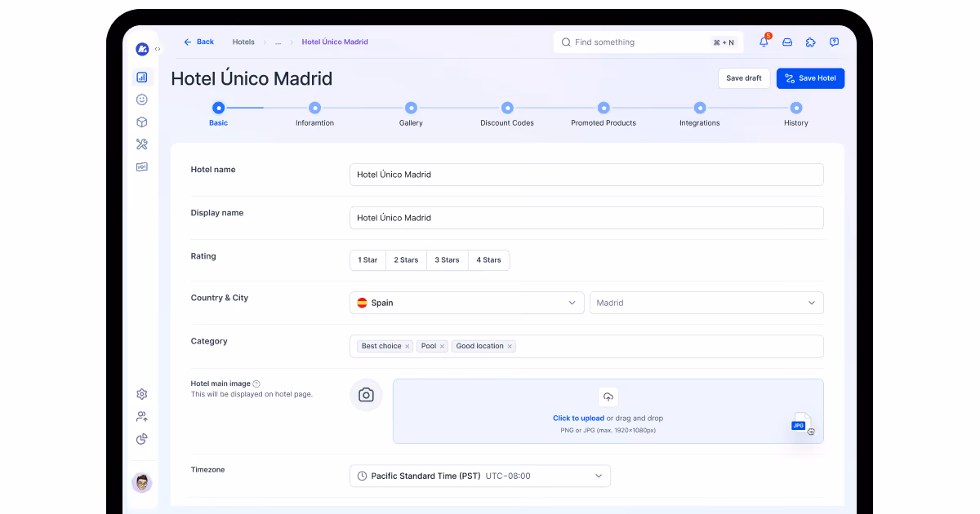Focus the Find something search field
The width and height of the screenshot is (980, 514).
click(648, 42)
